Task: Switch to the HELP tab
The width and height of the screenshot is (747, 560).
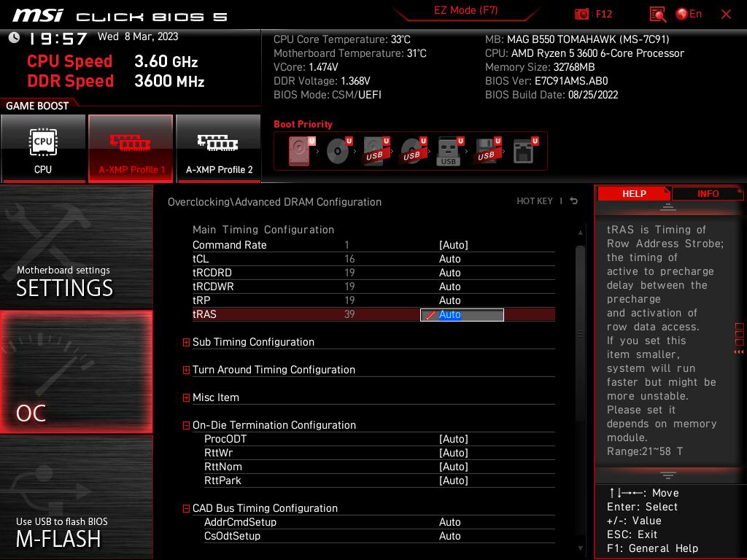Action: coord(634,193)
